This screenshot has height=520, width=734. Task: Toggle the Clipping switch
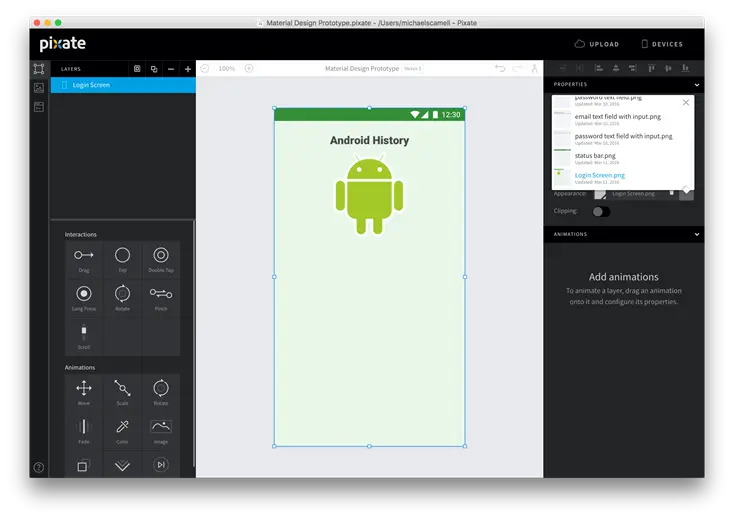pyautogui.click(x=601, y=212)
